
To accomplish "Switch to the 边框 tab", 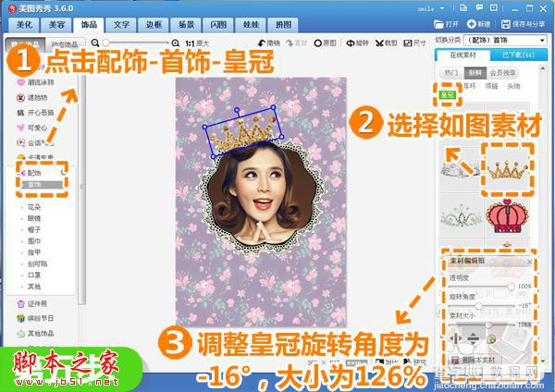I will [154, 25].
